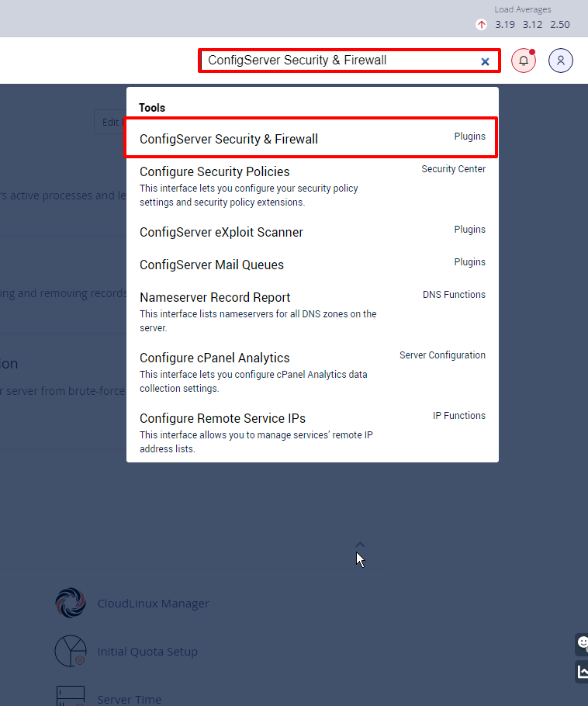Image resolution: width=588 pixels, height=706 pixels.
Task: Open the notifications bell icon
Action: click(524, 61)
